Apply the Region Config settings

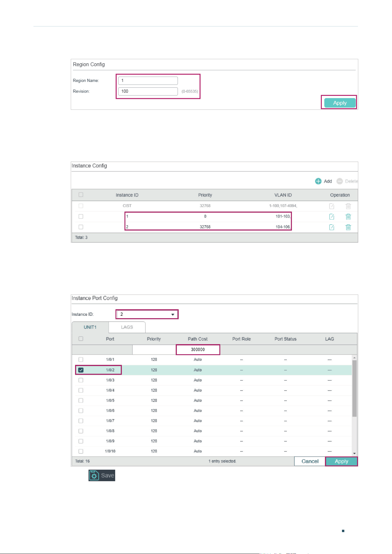point(340,103)
